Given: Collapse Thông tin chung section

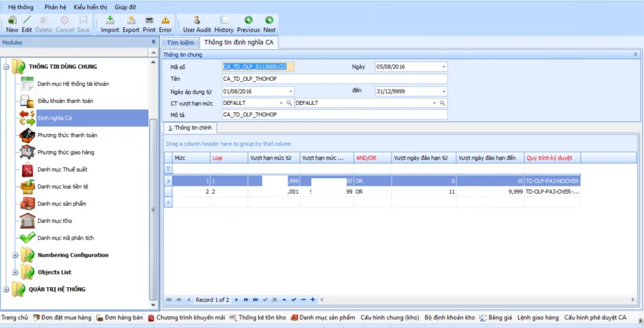Looking at the screenshot, I should pyautogui.click(x=635, y=54).
